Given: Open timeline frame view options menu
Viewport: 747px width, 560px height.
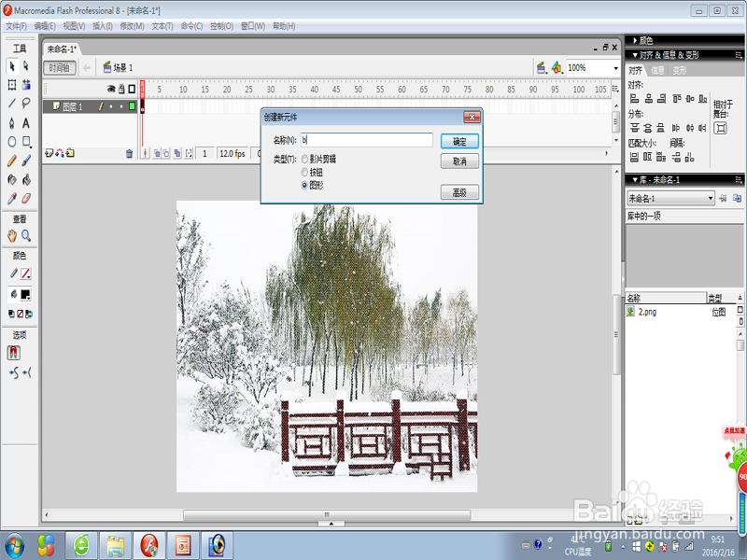Looking at the screenshot, I should [615, 89].
